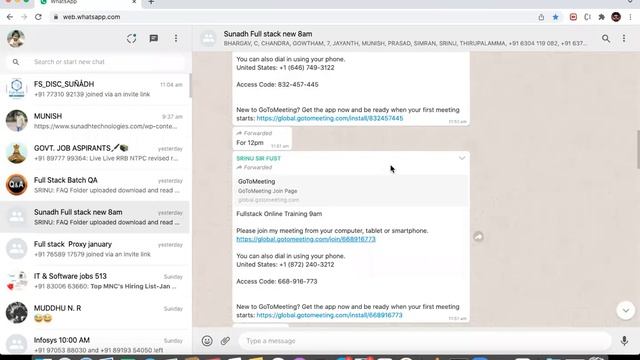Click the IT & Software jobs avatar

coord(16,281)
